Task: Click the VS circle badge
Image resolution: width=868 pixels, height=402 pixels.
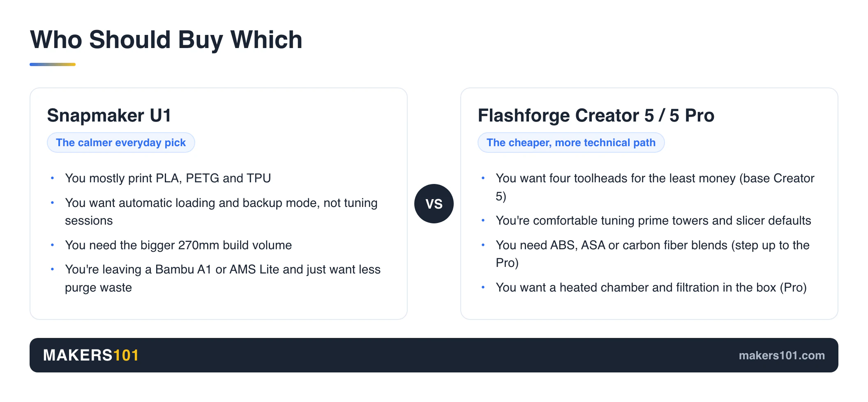Action: pos(434,204)
